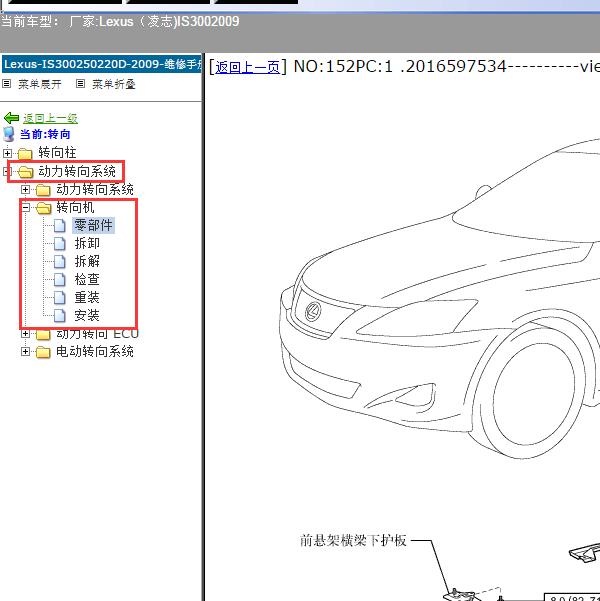Expand the 电动转向系统 folder

25,351
